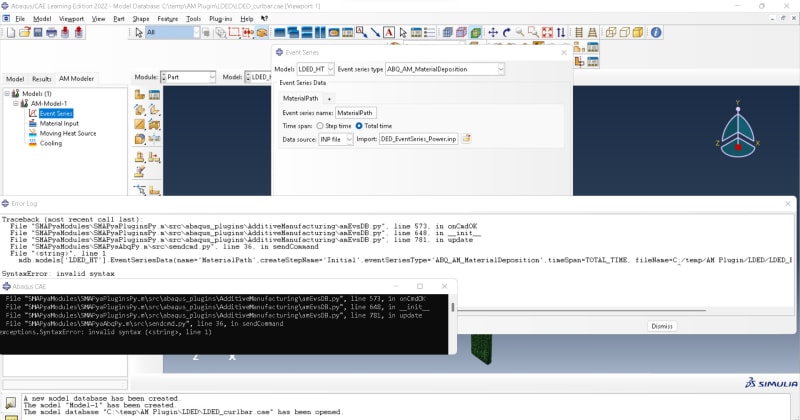Open the context help pointer tool

coord(264,19)
